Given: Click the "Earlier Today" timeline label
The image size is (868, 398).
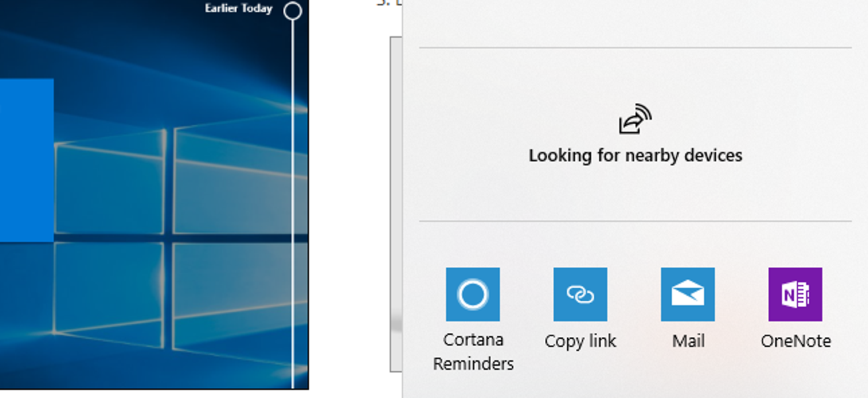Looking at the screenshot, I should click(238, 9).
